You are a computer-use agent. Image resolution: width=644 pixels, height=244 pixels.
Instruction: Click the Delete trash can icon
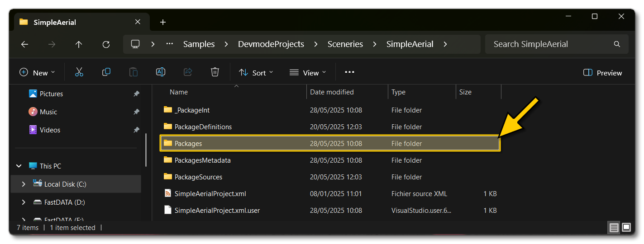215,72
